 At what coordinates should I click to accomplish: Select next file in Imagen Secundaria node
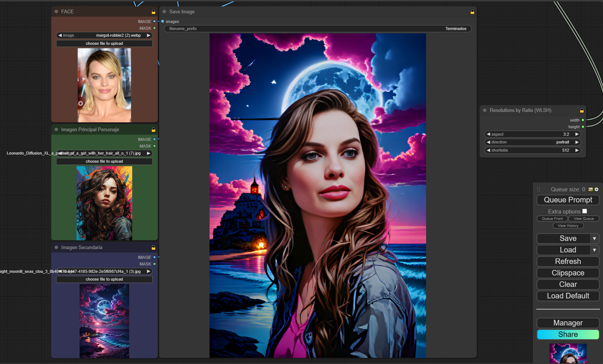[x=148, y=271]
